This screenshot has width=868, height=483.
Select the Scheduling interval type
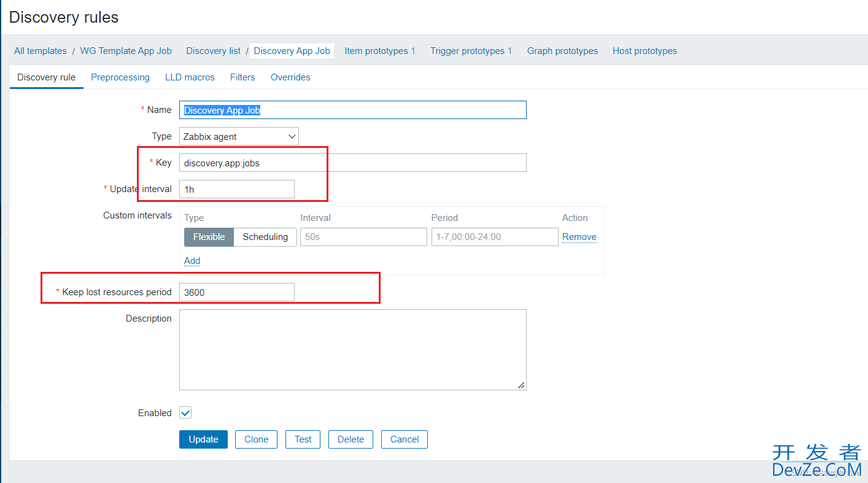tap(265, 237)
